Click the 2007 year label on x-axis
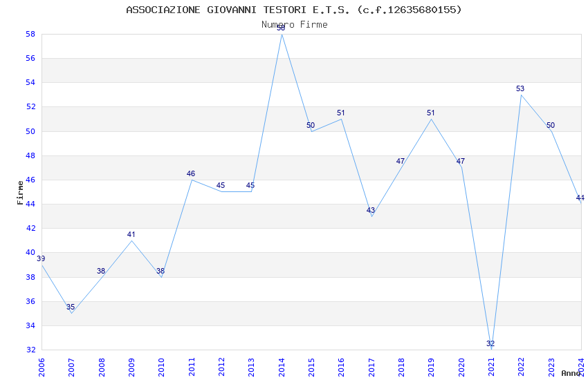Screen dimensions: 588x380 click(72, 368)
